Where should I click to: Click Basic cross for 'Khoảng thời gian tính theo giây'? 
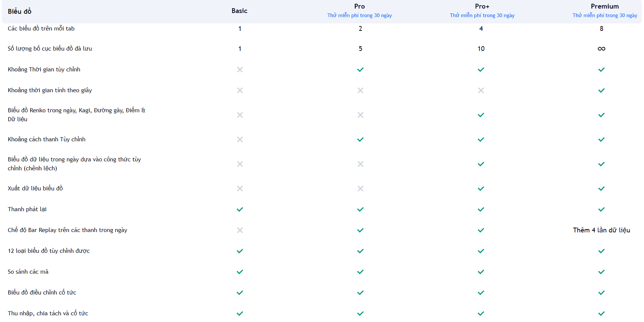[240, 90]
